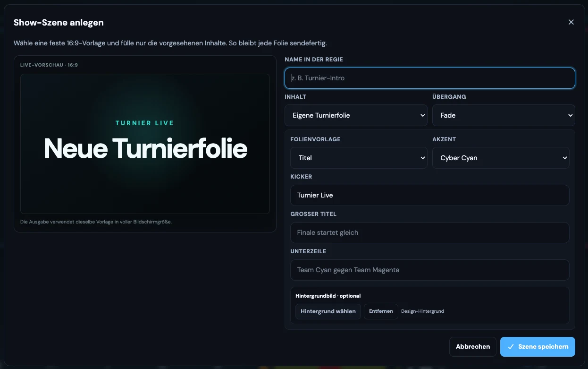Open the Inhalt dropdown showing Eigene Turnierfolie
Image resolution: width=588 pixels, height=369 pixels.
point(356,115)
